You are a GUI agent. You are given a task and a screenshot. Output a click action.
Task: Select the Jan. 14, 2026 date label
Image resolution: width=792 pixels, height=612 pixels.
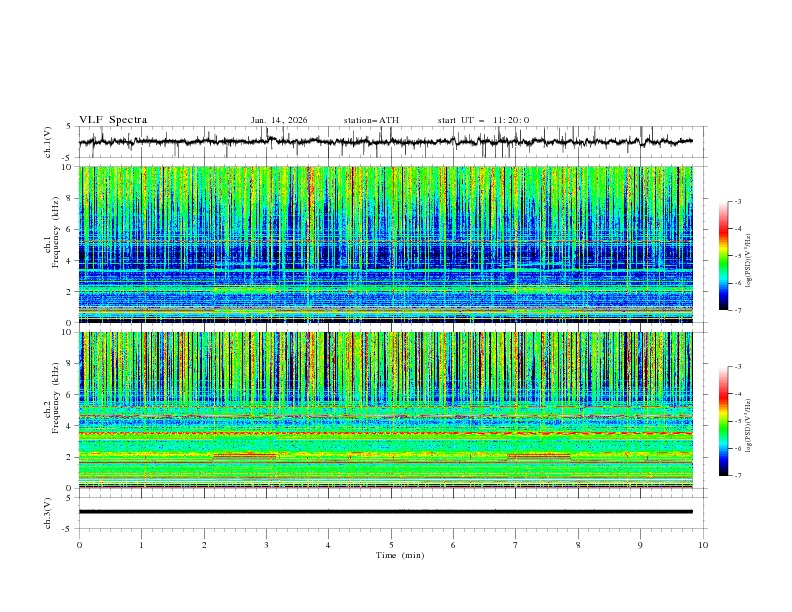click(x=279, y=120)
